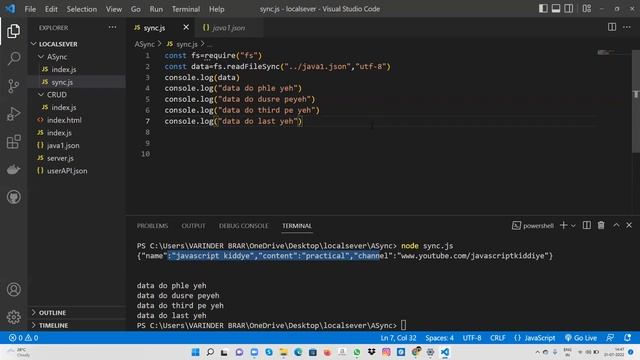Open the Extensions view
The image size is (640, 360).
13,142
